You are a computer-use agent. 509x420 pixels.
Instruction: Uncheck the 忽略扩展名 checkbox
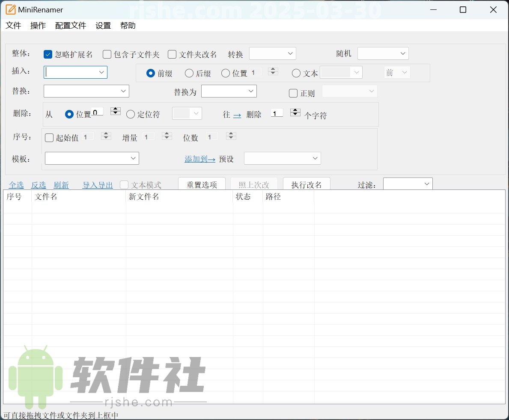48,54
